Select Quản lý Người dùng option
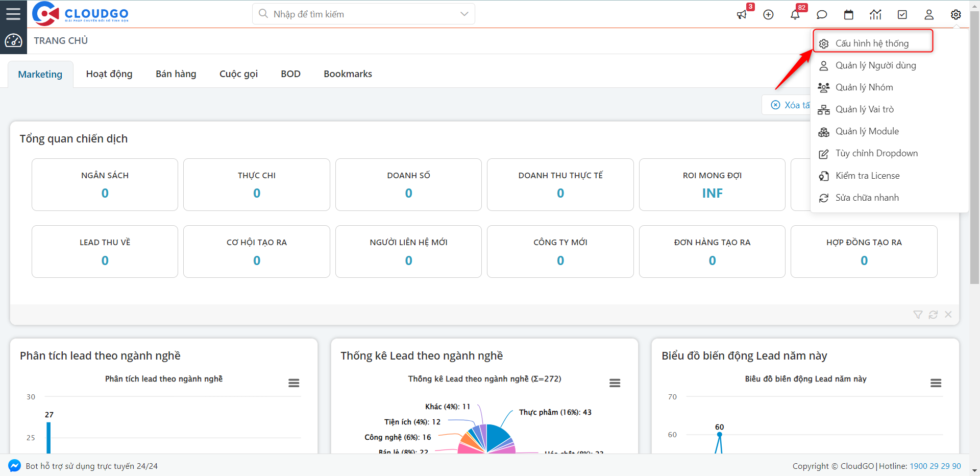Screen dimensions: 980x476 pyautogui.click(x=875, y=65)
